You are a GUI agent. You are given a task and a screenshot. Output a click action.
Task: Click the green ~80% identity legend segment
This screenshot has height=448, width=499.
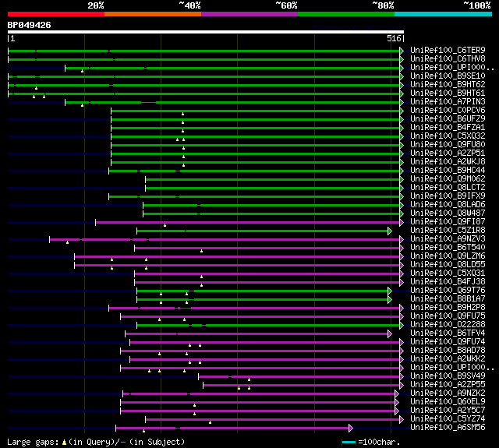pos(346,14)
